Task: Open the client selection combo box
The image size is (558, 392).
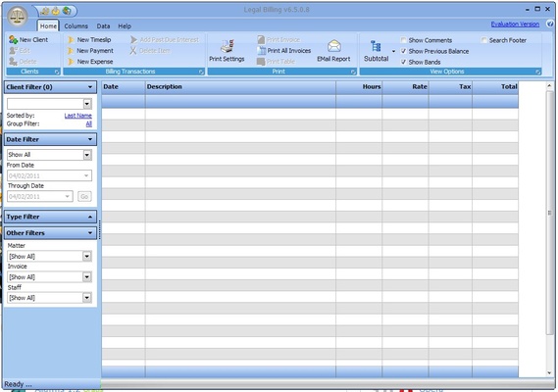Action: click(x=49, y=104)
